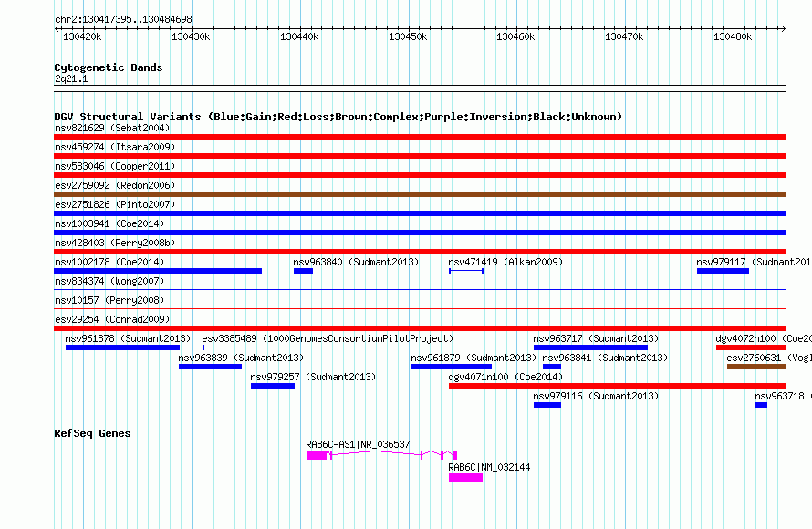Open the nsv428403 (Perry2008b) variant label

point(115,243)
